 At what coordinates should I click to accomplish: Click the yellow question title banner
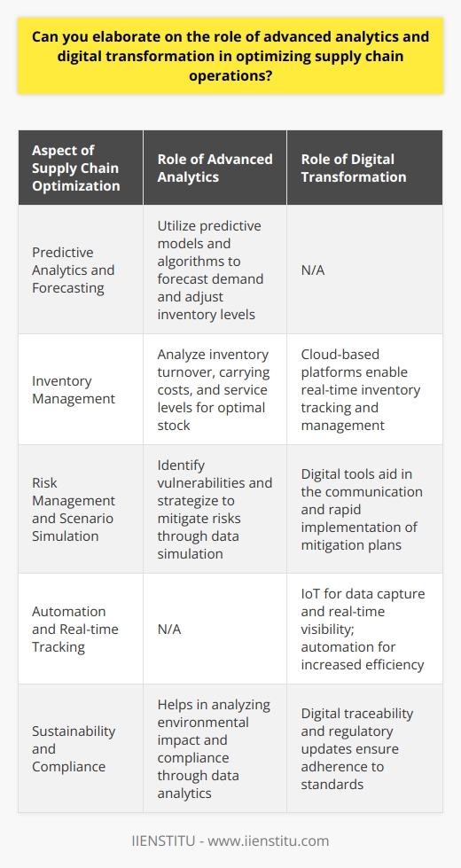230,56
